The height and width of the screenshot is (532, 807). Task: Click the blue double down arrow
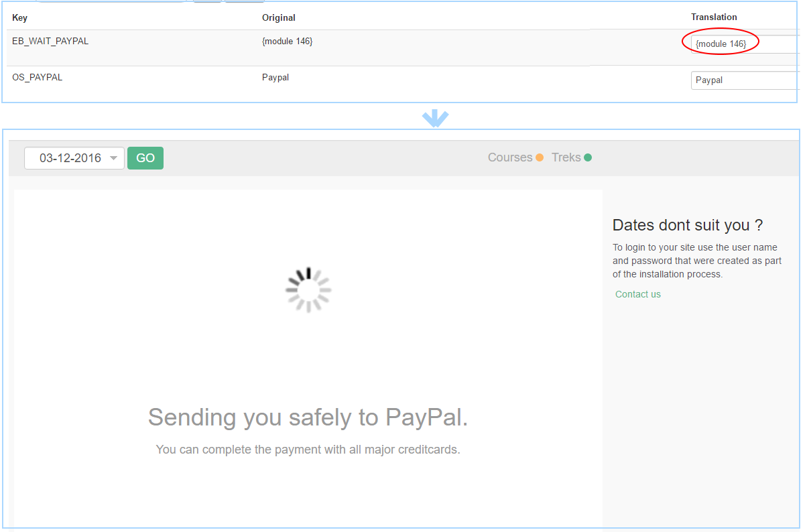(435, 119)
